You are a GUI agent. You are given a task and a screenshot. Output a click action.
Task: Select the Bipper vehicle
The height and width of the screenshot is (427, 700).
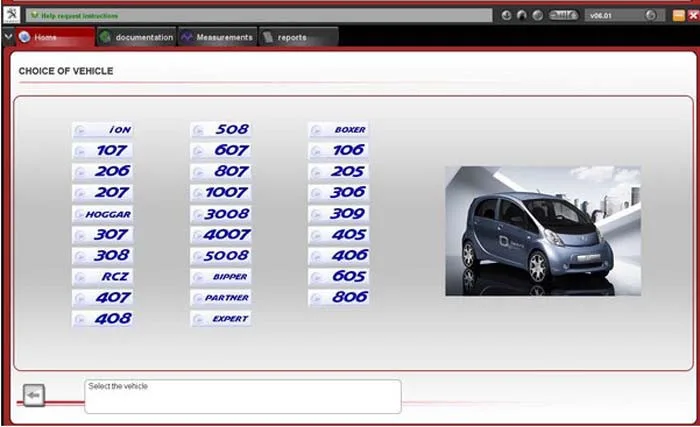coord(221,277)
